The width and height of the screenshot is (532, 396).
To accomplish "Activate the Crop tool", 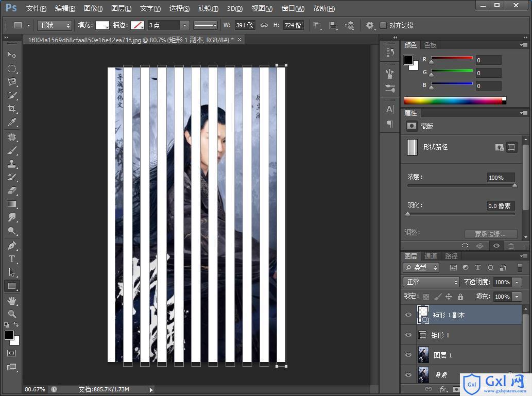I will pyautogui.click(x=12, y=109).
